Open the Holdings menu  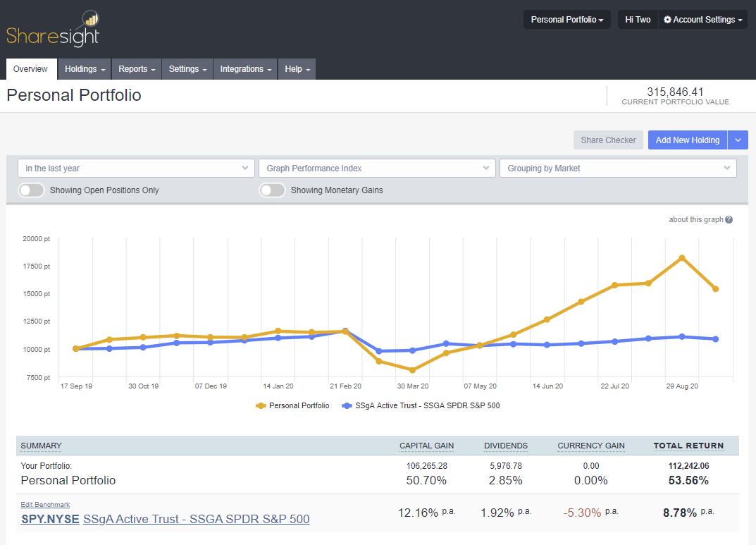point(85,69)
